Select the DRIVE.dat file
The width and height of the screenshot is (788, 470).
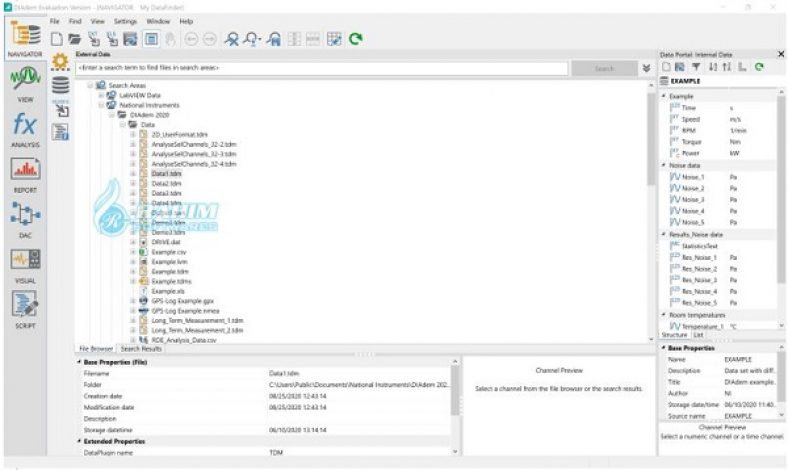(166, 242)
